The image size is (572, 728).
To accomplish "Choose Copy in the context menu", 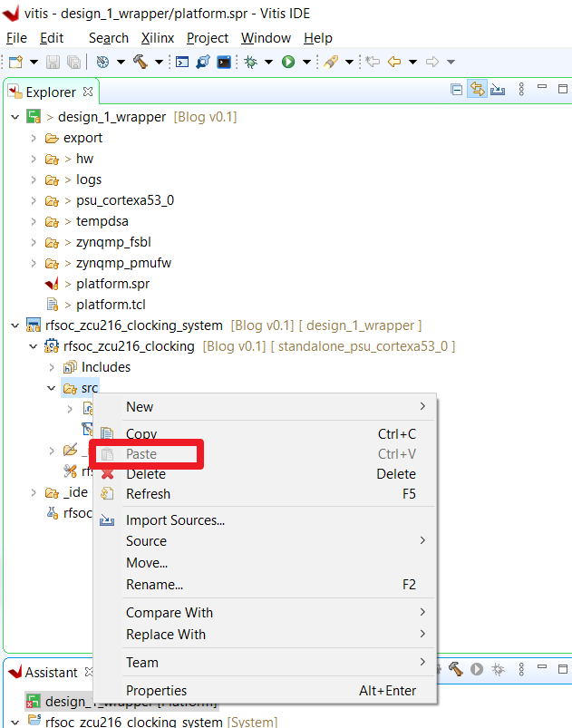I will (265, 433).
